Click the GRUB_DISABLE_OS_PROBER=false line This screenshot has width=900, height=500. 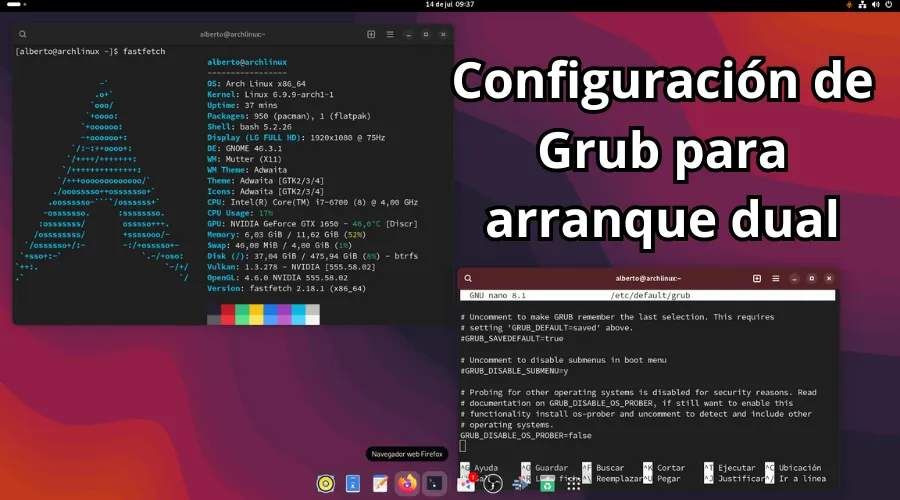click(526, 436)
